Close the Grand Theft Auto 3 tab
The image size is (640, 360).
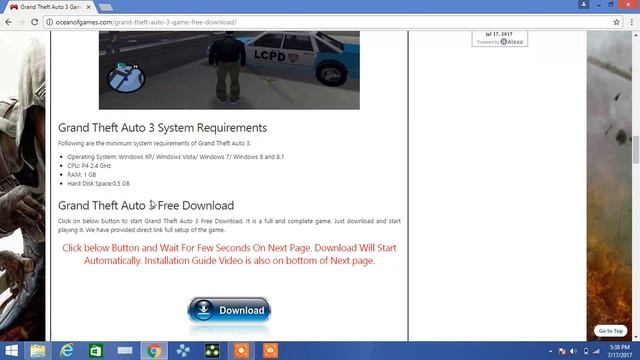pyautogui.click(x=88, y=7)
